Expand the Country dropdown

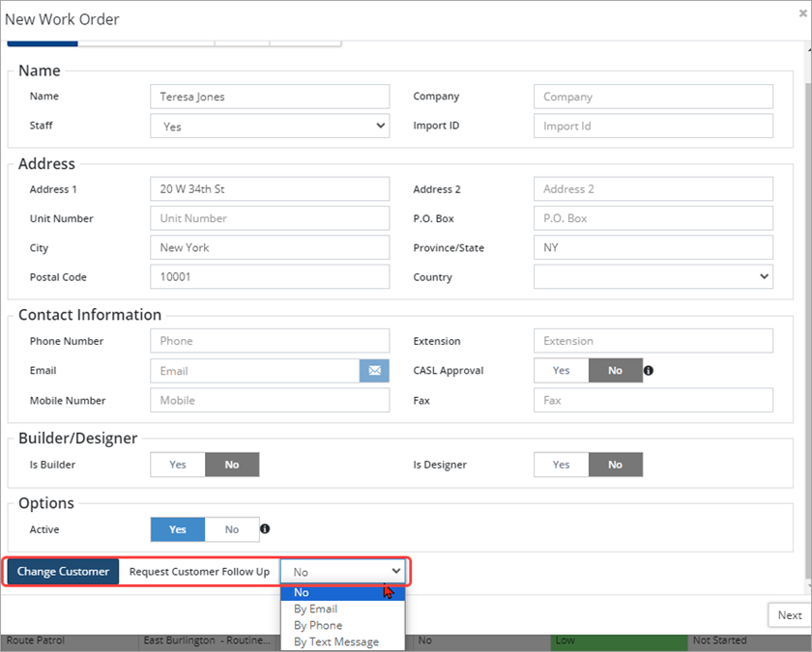pyautogui.click(x=652, y=277)
